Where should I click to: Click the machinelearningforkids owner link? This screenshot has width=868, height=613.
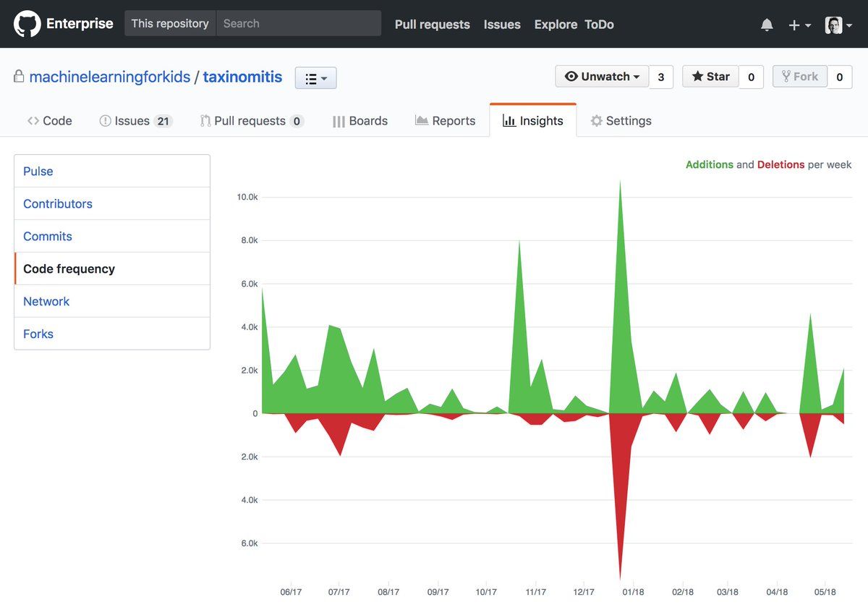(109, 77)
